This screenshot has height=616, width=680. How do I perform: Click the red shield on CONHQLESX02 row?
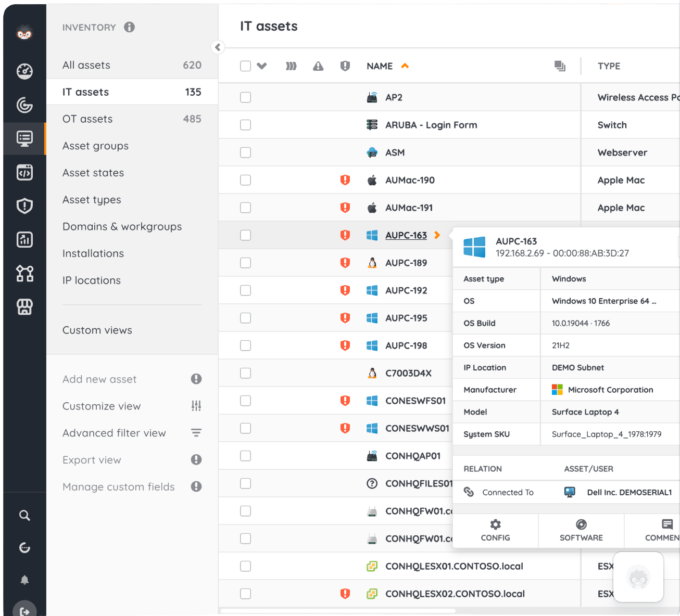[345, 594]
